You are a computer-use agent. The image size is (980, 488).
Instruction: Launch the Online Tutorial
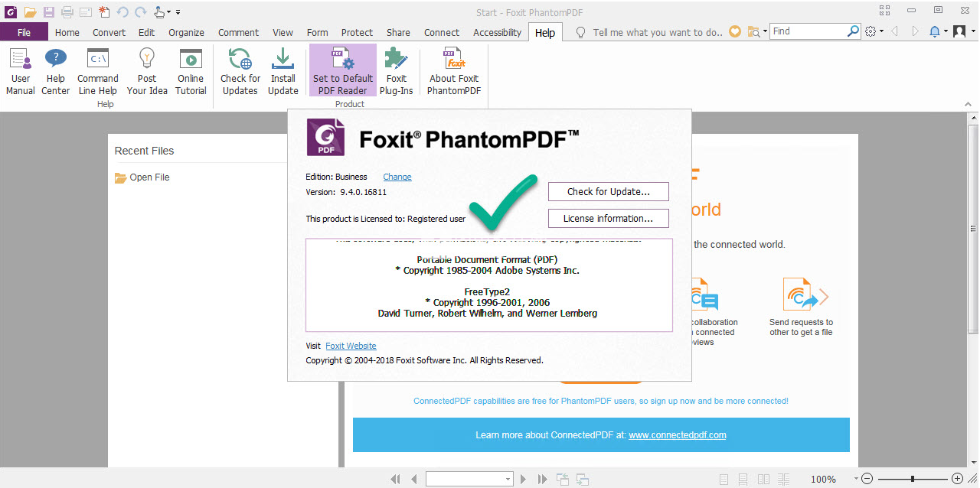[x=191, y=71]
